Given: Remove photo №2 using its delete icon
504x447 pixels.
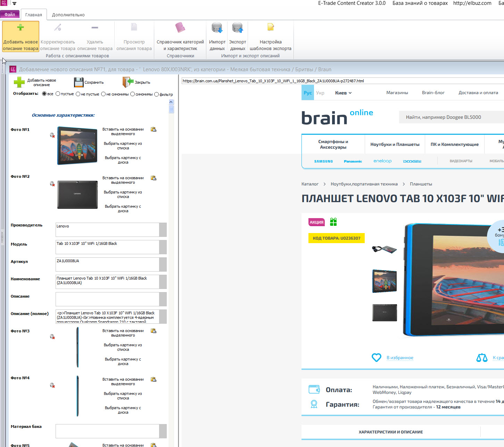Looking at the screenshot, I should point(52,184).
